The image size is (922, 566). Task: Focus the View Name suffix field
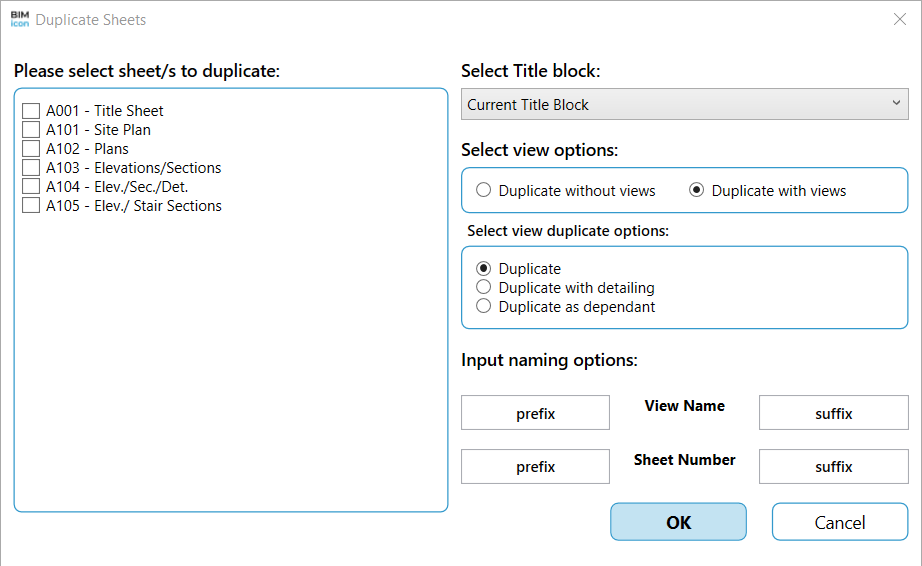[833, 413]
